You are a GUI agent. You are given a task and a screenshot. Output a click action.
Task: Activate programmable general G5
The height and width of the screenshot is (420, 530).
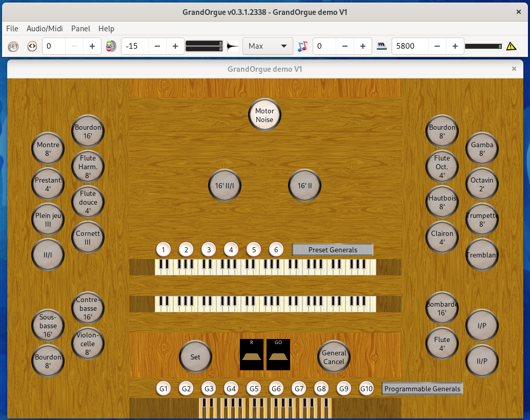[254, 389]
